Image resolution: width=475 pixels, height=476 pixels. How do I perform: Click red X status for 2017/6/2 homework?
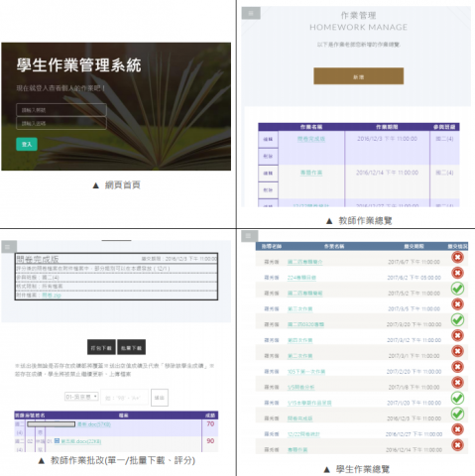point(457,273)
